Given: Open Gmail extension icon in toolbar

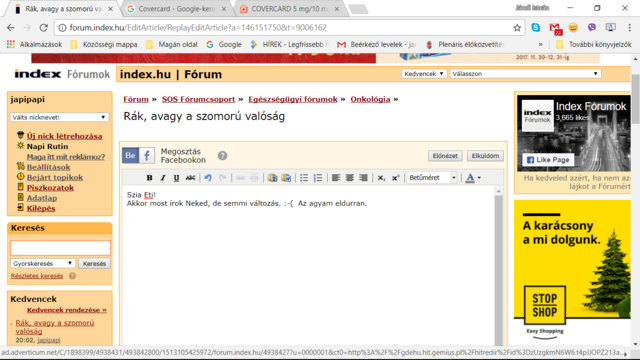Looking at the screenshot, I should tap(555, 28).
